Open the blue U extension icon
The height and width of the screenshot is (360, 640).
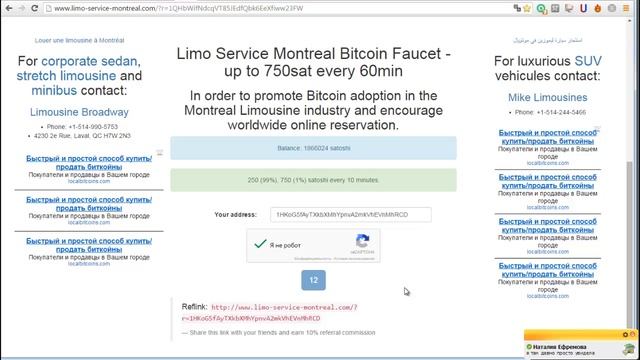coord(583,8)
